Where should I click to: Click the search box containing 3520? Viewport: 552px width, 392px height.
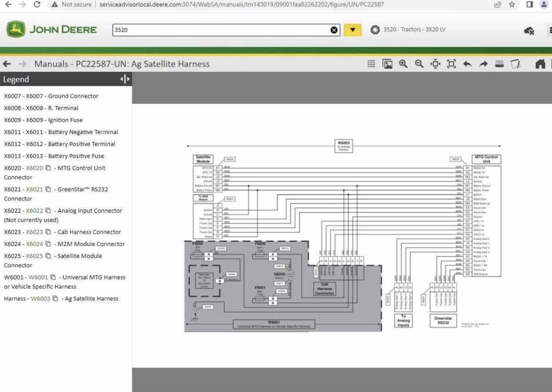tap(219, 30)
